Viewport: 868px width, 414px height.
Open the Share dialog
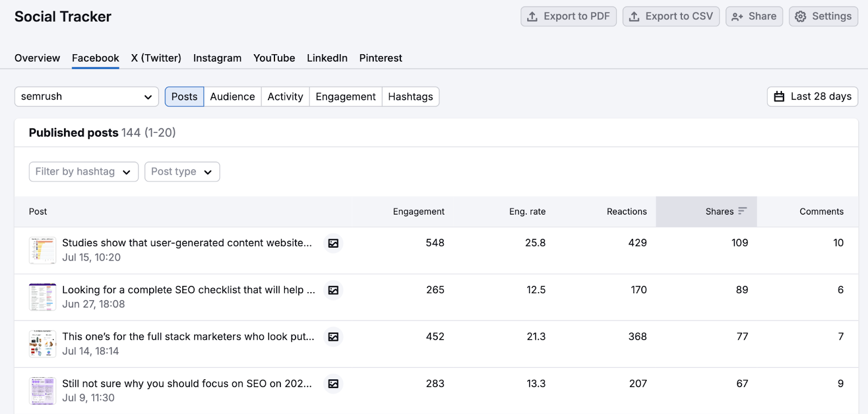754,16
